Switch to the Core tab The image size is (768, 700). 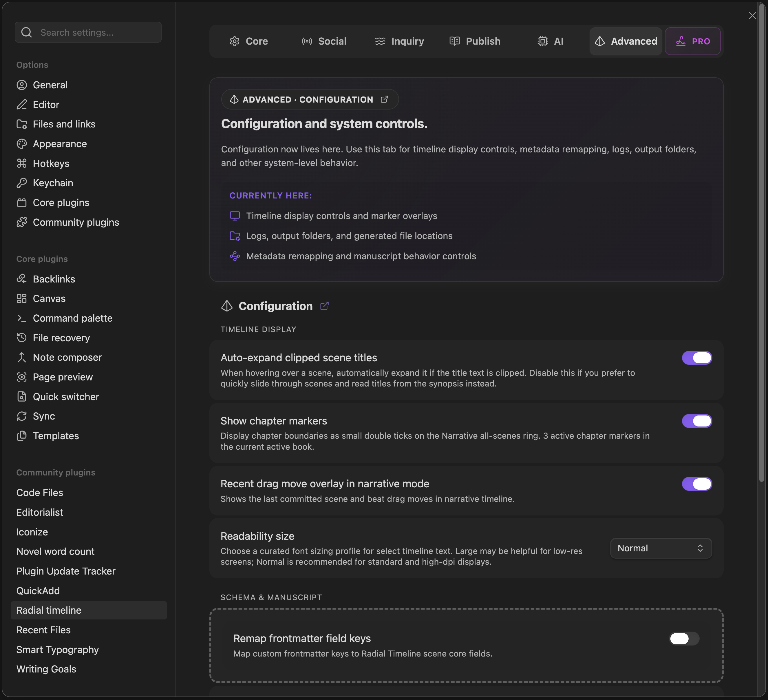point(248,41)
